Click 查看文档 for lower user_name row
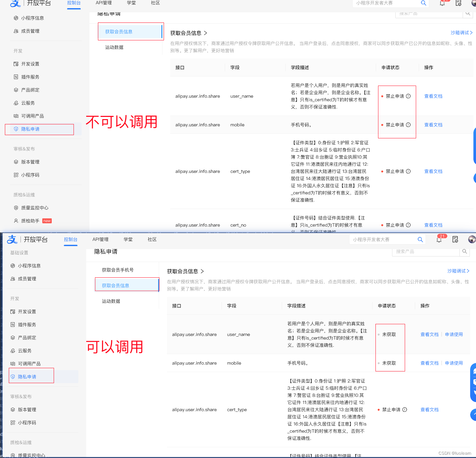476x458 pixels. 429,334
